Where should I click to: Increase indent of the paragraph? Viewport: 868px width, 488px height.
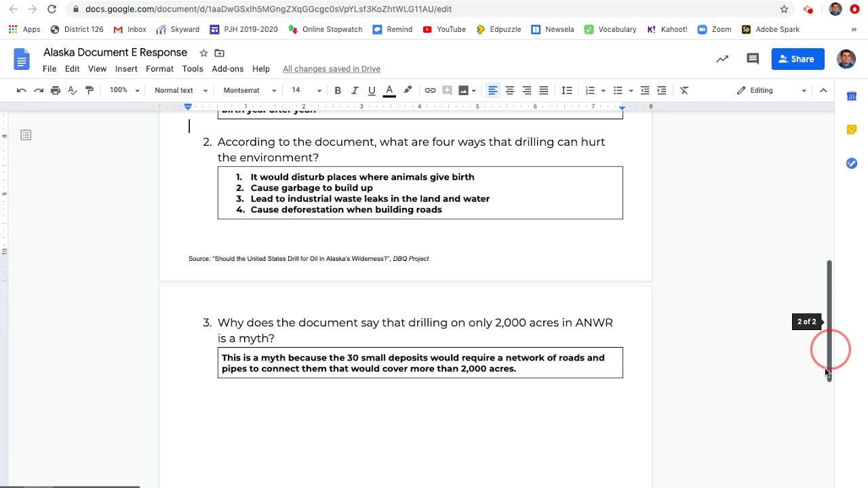tap(662, 90)
